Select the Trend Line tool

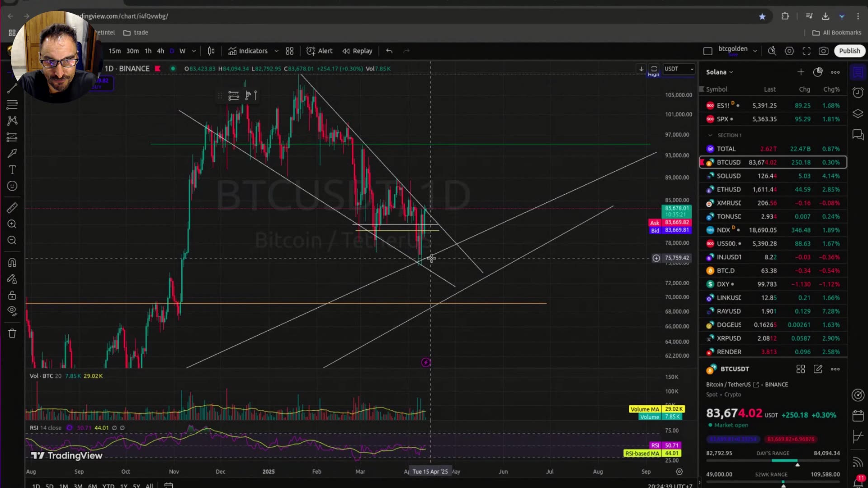[x=12, y=89]
